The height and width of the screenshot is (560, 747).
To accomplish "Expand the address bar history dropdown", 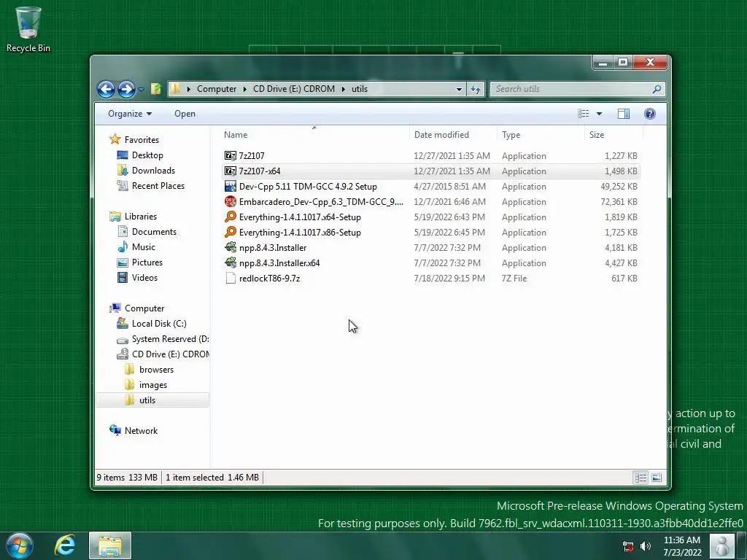I will pyautogui.click(x=459, y=89).
